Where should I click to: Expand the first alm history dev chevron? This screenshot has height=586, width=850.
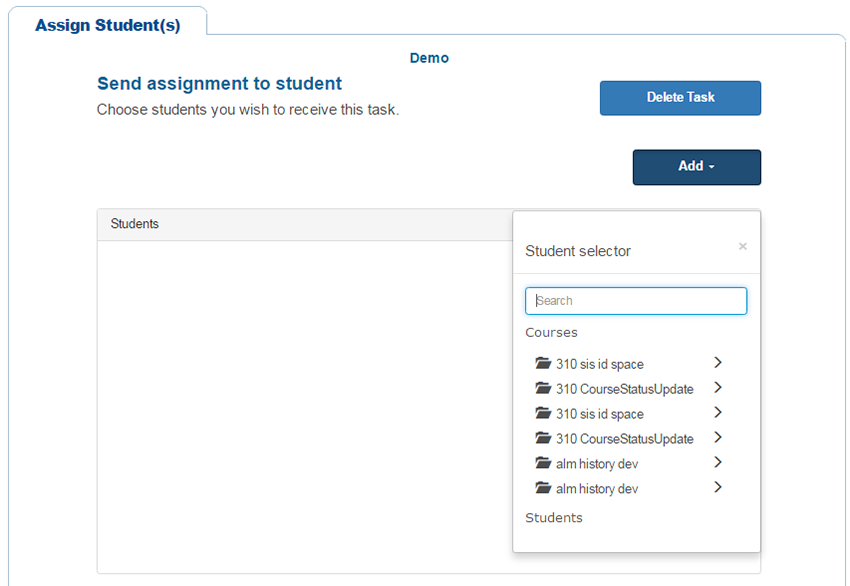pos(718,463)
